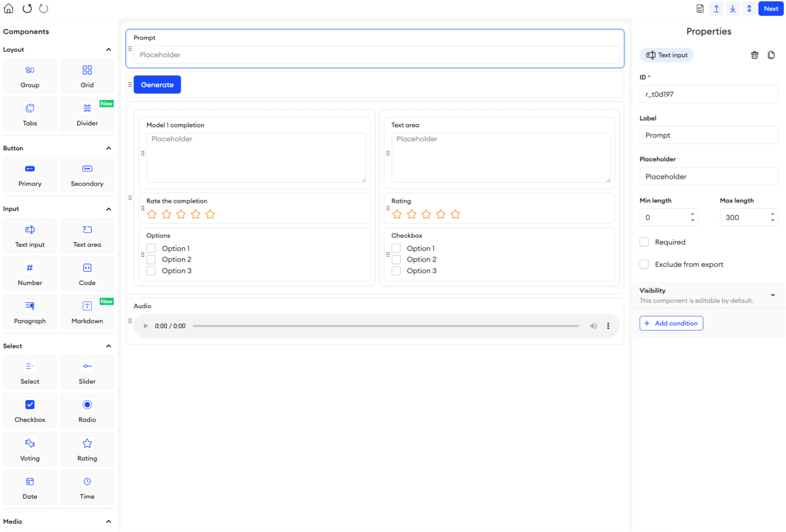Add a Divider component to the form

click(87, 113)
